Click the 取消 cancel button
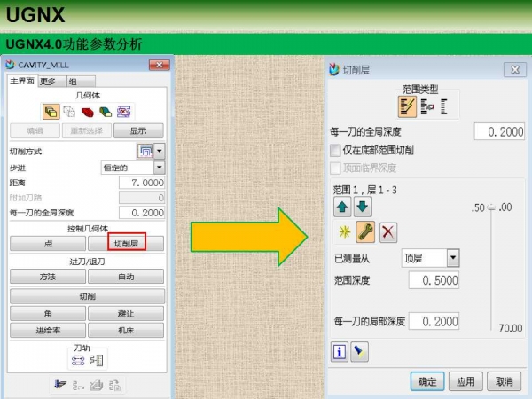The image size is (532, 399). (x=505, y=381)
